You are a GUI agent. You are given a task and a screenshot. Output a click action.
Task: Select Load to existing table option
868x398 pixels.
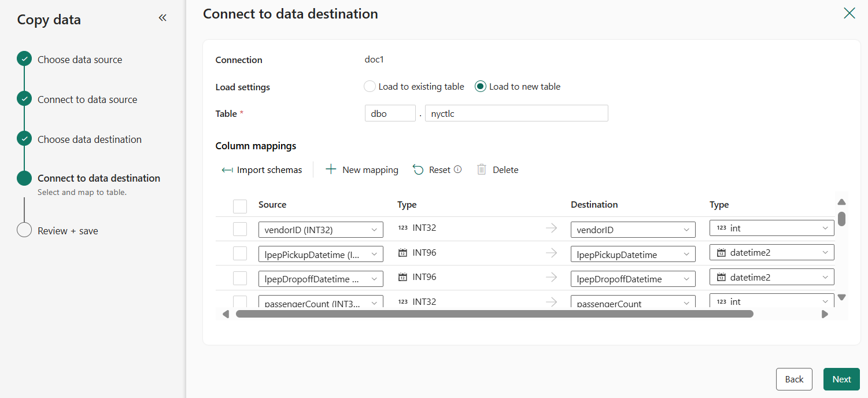coord(370,87)
